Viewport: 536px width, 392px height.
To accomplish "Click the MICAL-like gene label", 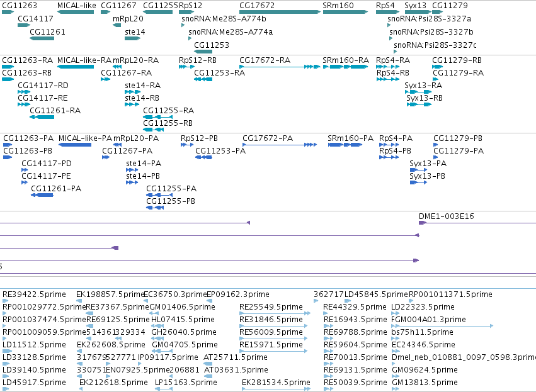I will point(77,6).
